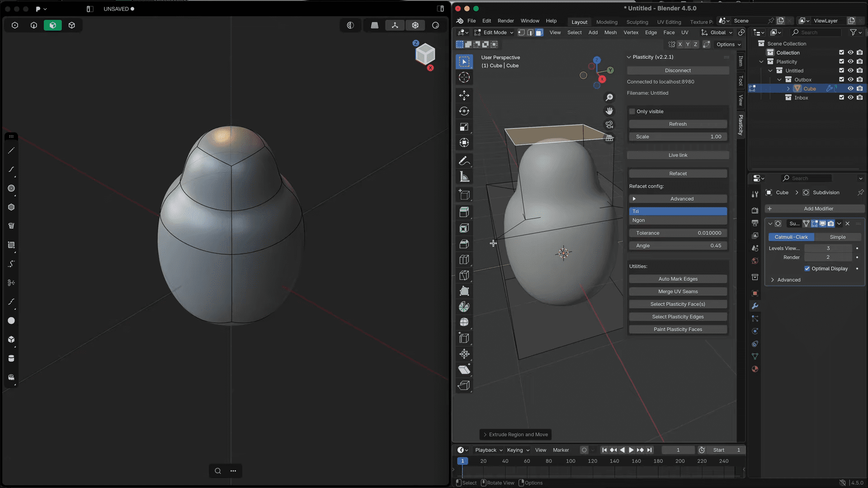Select the Annotate tool

point(464,161)
